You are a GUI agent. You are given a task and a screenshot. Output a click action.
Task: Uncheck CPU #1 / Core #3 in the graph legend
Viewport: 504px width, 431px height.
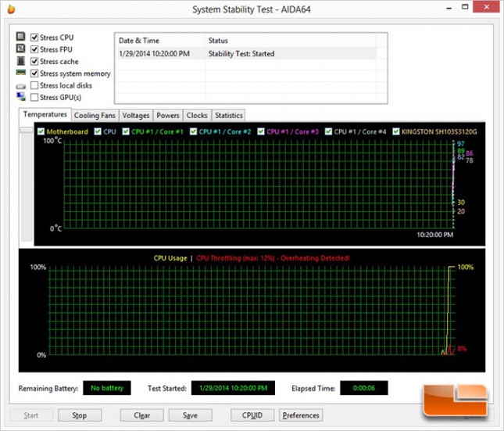261,131
